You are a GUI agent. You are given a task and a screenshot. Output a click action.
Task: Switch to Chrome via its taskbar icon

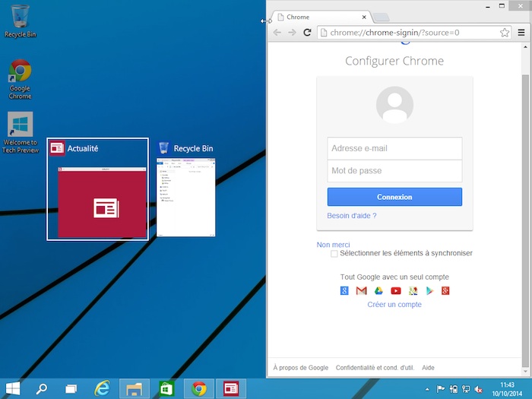[199, 388]
